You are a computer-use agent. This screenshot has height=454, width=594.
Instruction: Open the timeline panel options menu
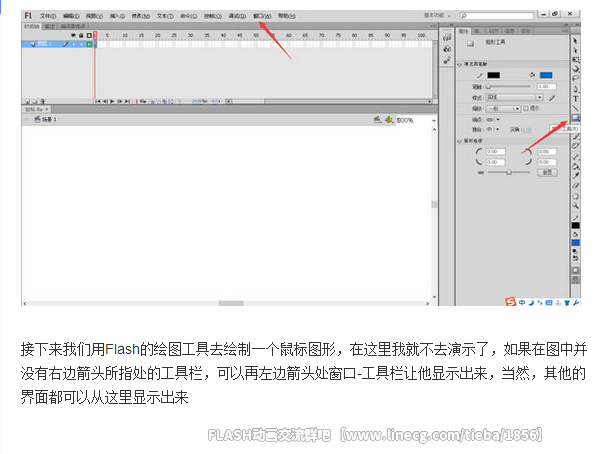click(x=434, y=26)
